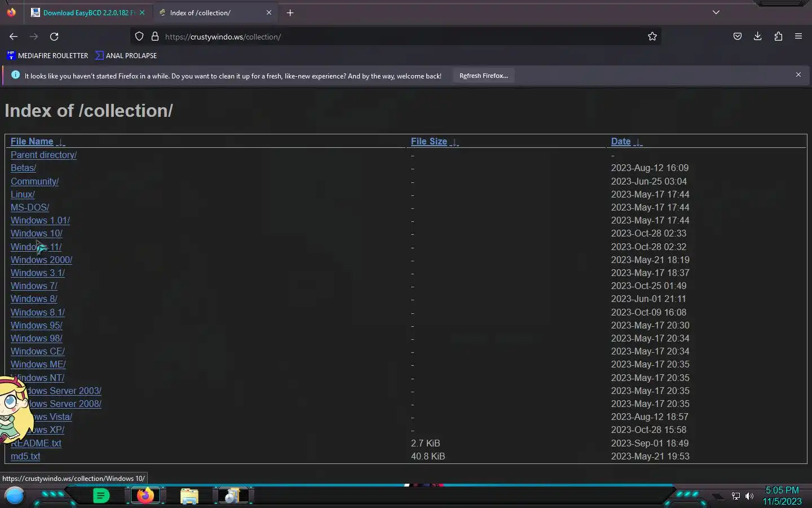Open the Windows 10 folder
This screenshot has width=812, height=508.
point(36,233)
